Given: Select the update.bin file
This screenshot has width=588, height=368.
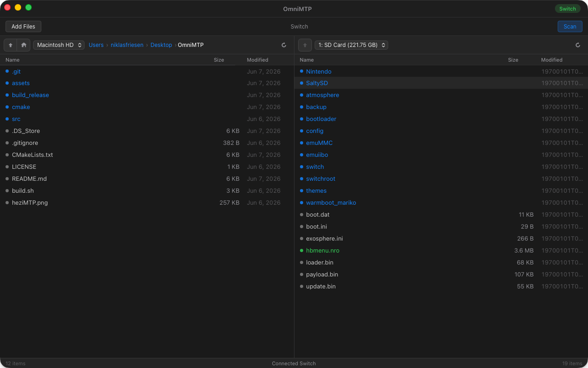Looking at the screenshot, I should pyautogui.click(x=441, y=287).
